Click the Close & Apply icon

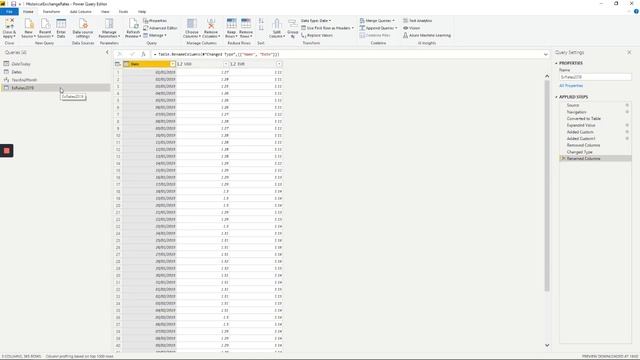point(9,24)
